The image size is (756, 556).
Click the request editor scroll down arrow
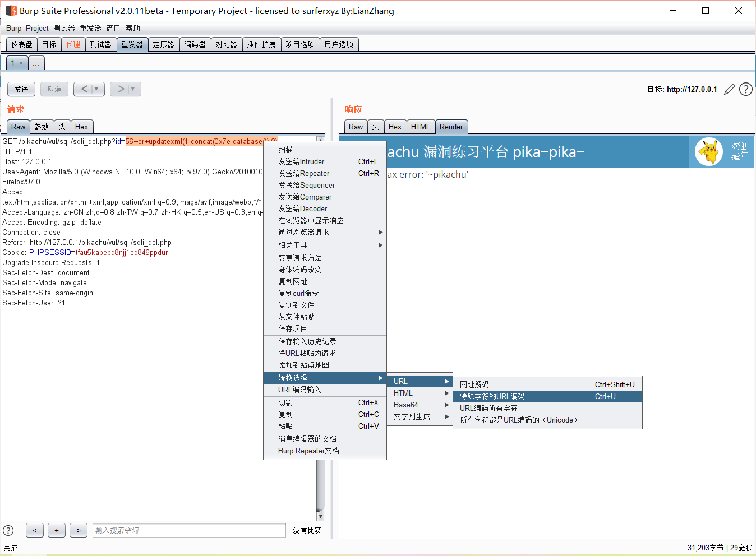[x=320, y=516]
